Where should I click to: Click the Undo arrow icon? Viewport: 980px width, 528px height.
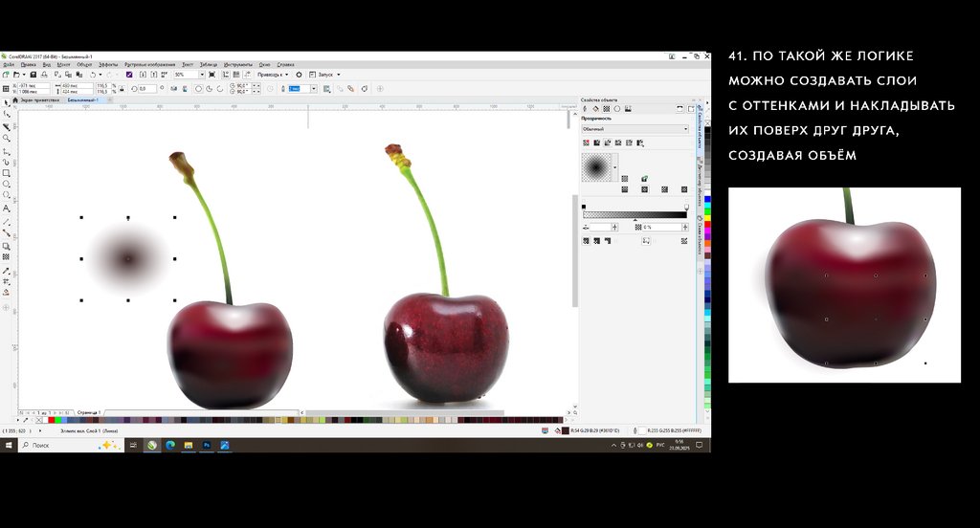pyautogui.click(x=93, y=75)
